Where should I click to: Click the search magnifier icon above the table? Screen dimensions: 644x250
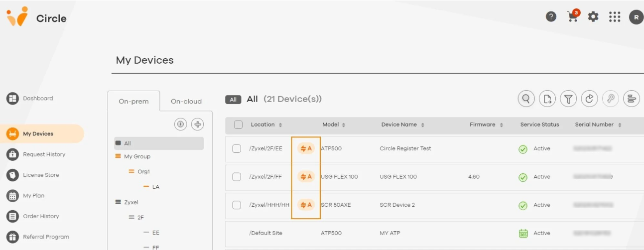pos(526,99)
